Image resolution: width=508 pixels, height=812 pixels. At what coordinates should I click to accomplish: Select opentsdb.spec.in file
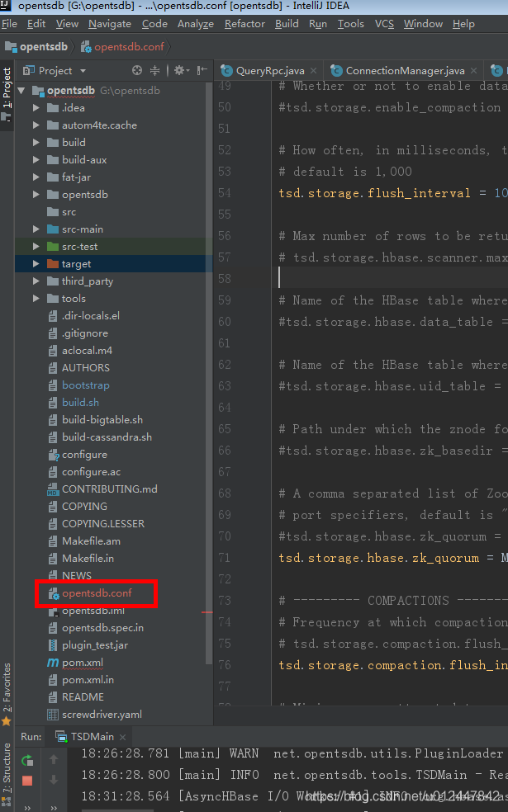click(102, 628)
